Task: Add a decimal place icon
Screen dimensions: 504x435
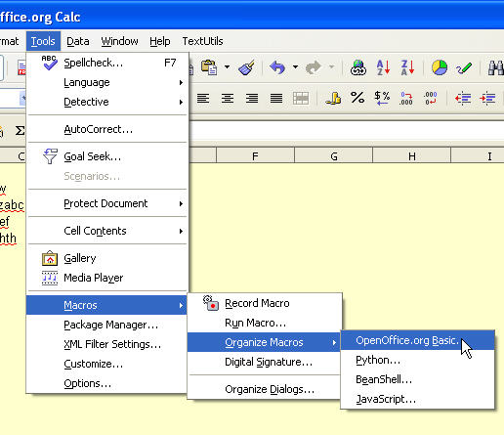Action: click(406, 98)
